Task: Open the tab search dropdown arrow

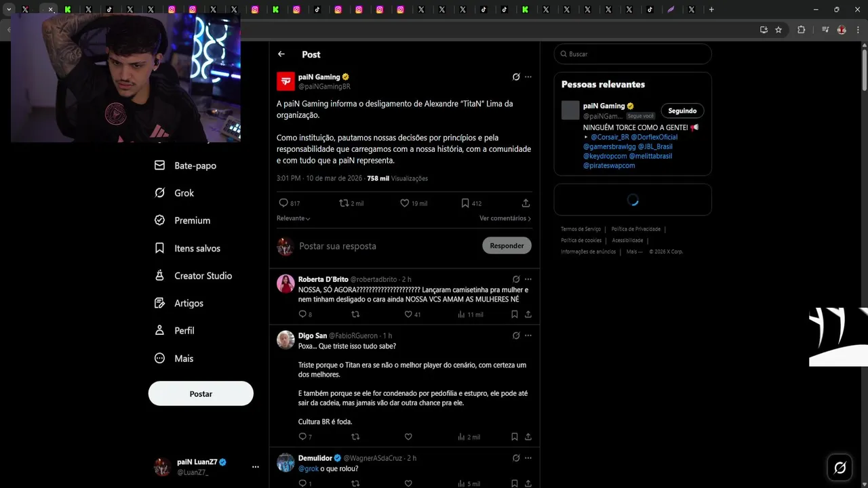Action: pos(9,9)
